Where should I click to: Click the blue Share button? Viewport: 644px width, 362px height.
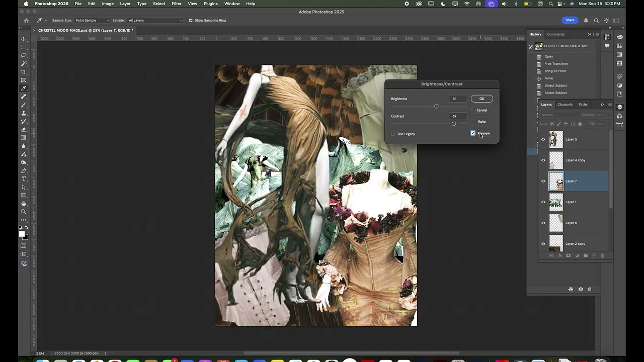coord(570,20)
